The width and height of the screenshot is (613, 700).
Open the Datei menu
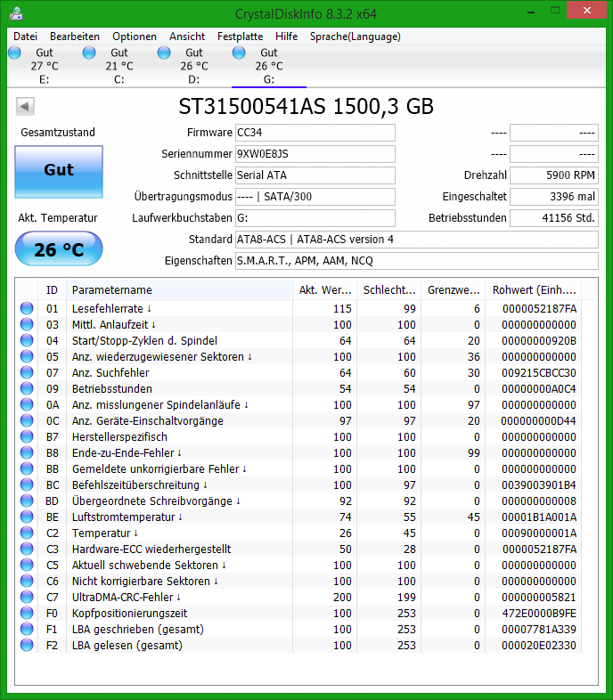tap(25, 37)
